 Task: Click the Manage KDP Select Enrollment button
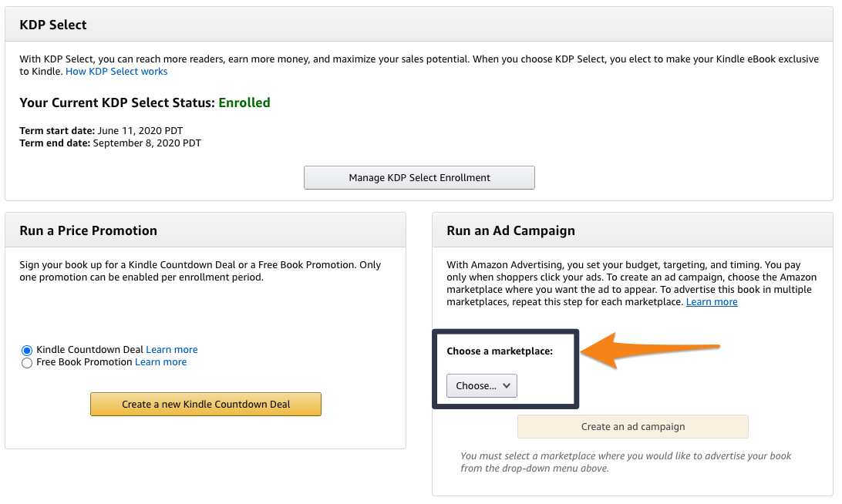point(419,177)
